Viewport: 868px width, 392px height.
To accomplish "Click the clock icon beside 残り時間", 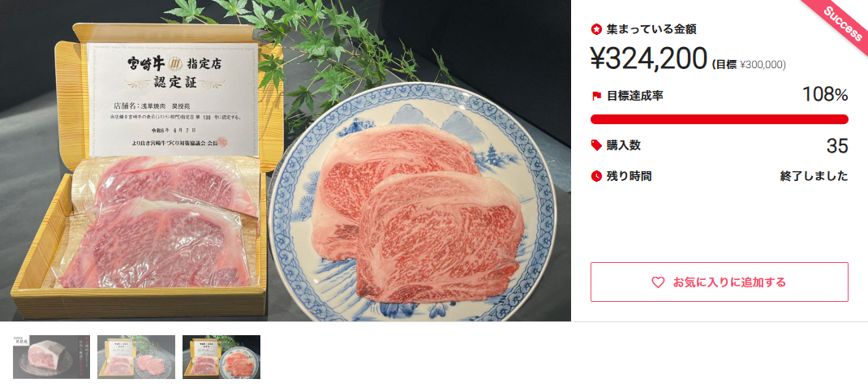I will [x=596, y=176].
